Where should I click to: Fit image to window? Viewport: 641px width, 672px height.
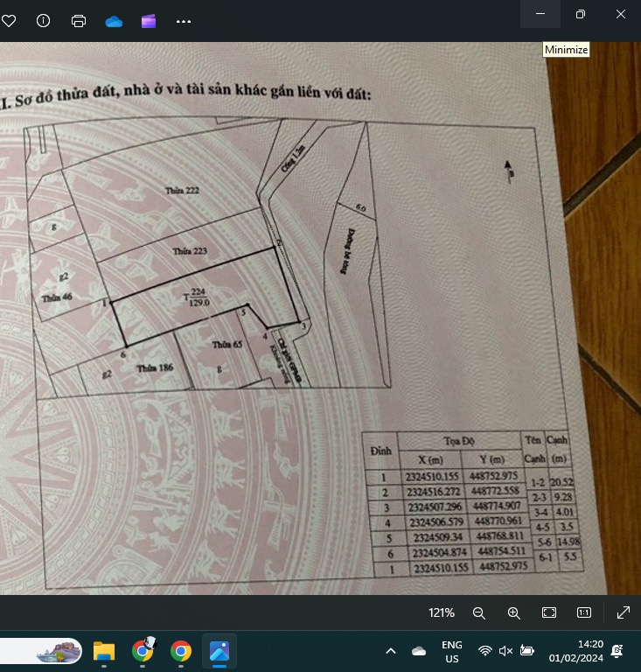point(549,612)
